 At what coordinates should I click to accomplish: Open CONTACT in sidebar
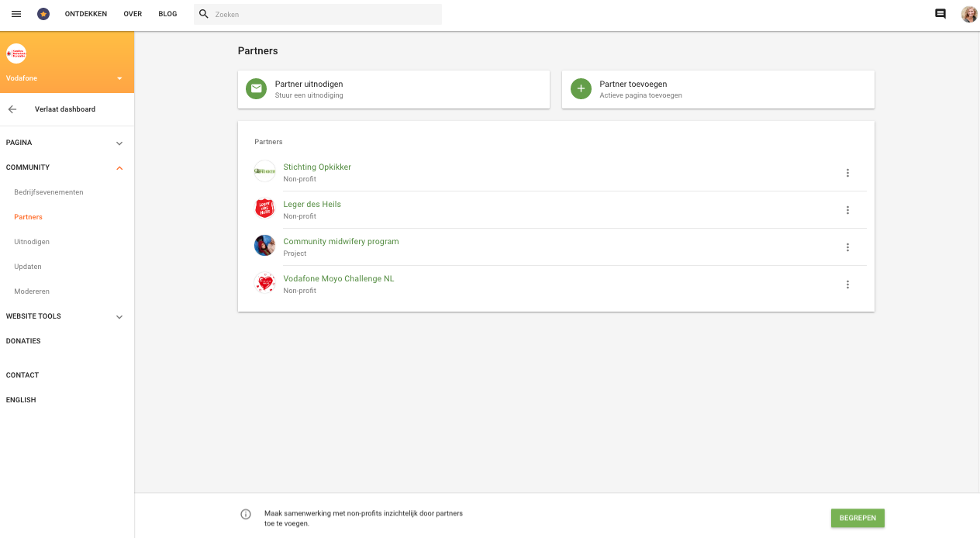[22, 375]
